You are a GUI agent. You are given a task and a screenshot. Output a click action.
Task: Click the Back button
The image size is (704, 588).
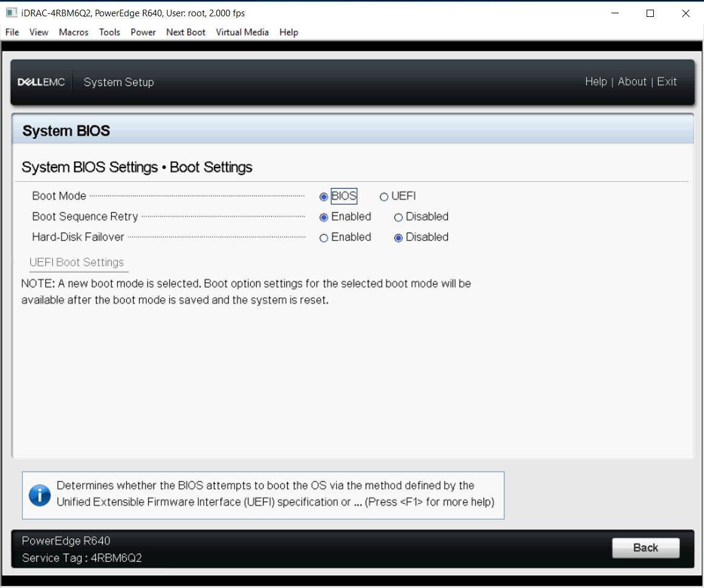point(646,548)
